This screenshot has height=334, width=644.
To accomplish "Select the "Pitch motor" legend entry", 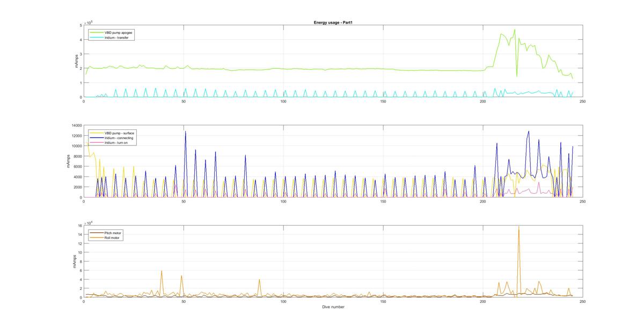I will click(x=106, y=233).
